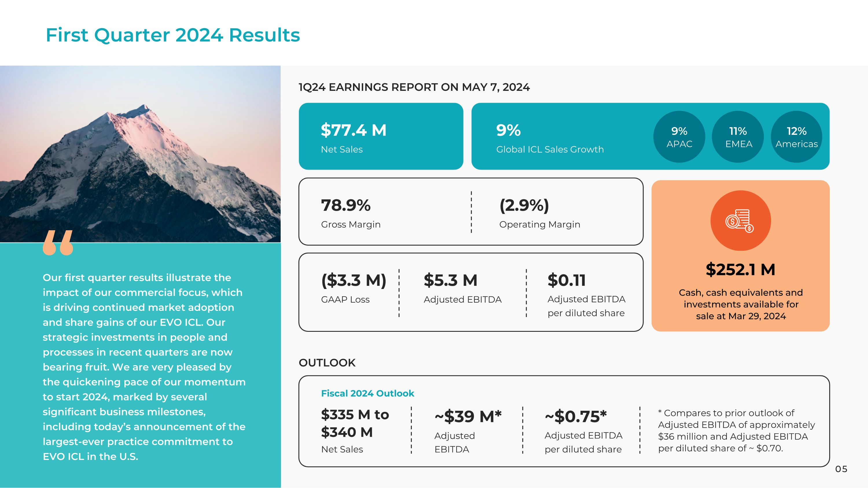Click the $5.3 M Adjusted EBITDA figure

pyautogui.click(x=450, y=281)
